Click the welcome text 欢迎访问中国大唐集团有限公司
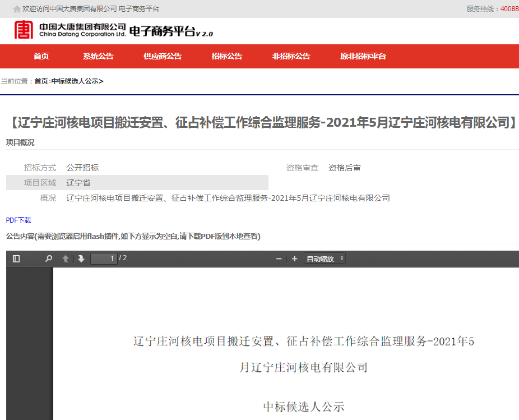The image size is (519, 420). coord(69,9)
